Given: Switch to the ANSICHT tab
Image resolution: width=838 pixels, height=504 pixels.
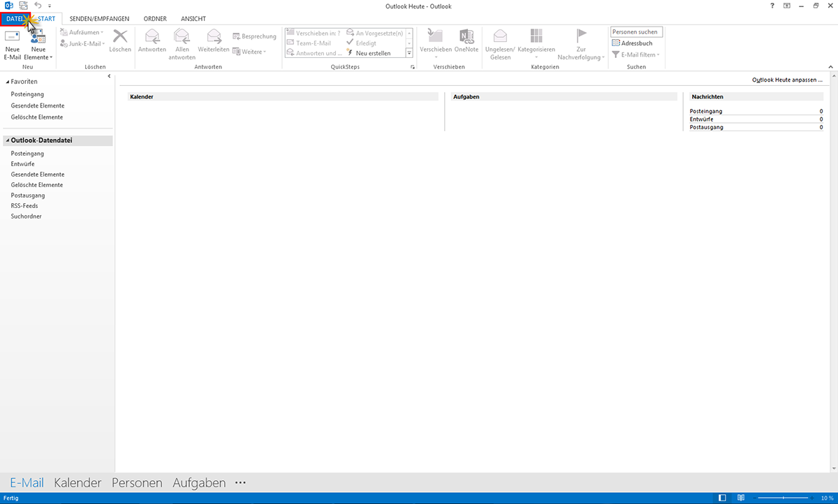Looking at the screenshot, I should point(193,19).
